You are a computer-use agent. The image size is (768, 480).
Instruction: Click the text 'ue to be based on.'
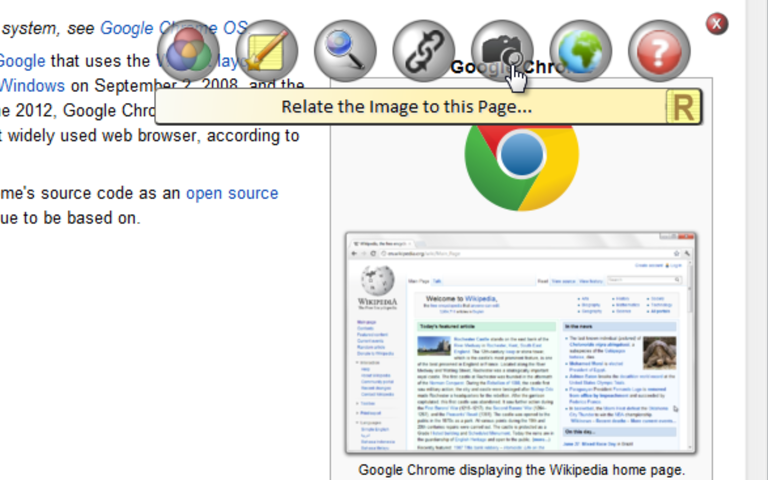[71, 218]
